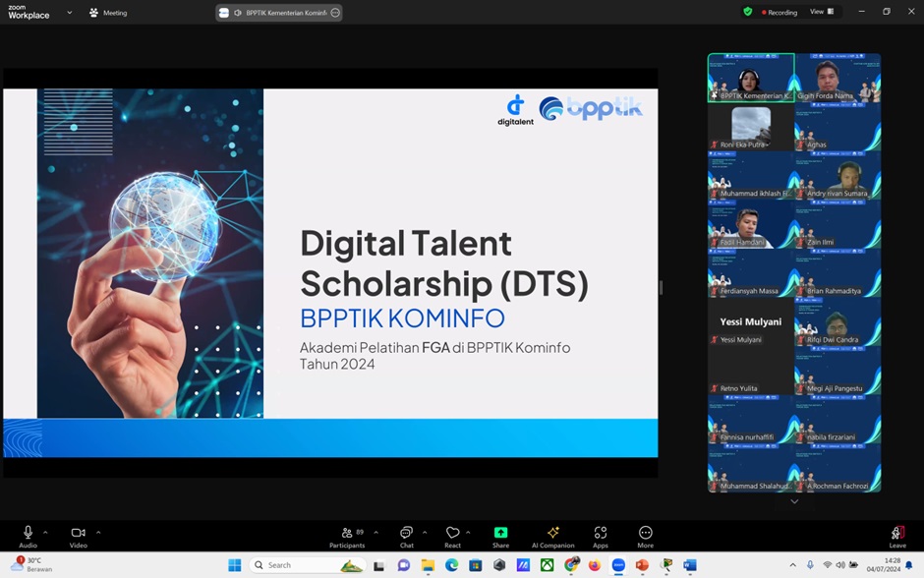Click the green Share screen button
The image size is (924, 578).
(x=500, y=534)
